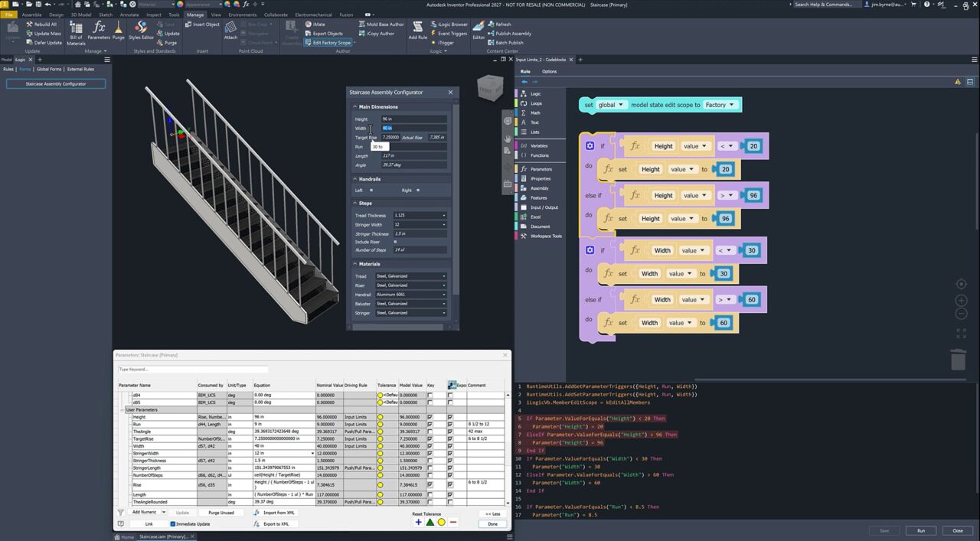Click the yellow tolerance color swatch

[x=440, y=522]
